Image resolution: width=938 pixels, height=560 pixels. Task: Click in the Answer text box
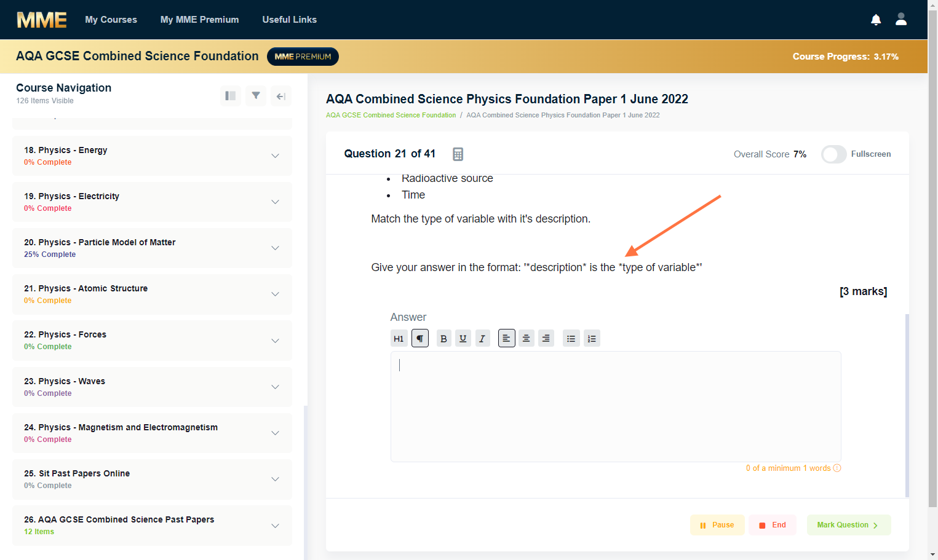[x=616, y=406]
